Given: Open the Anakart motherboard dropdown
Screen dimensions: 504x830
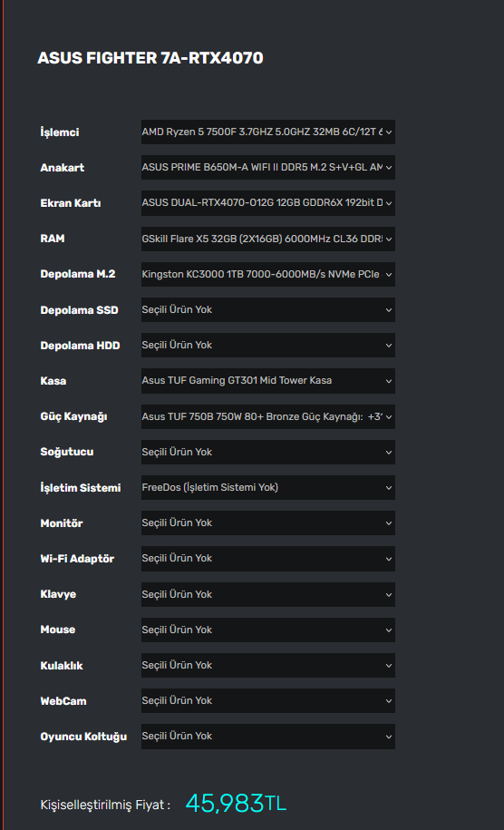Looking at the screenshot, I should (x=267, y=167).
